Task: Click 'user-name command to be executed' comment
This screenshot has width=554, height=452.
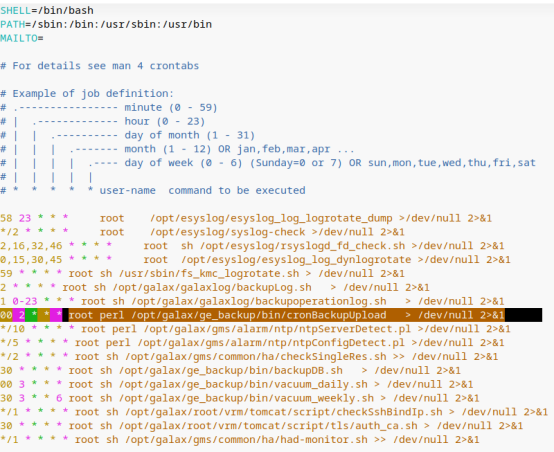Action: point(202,190)
